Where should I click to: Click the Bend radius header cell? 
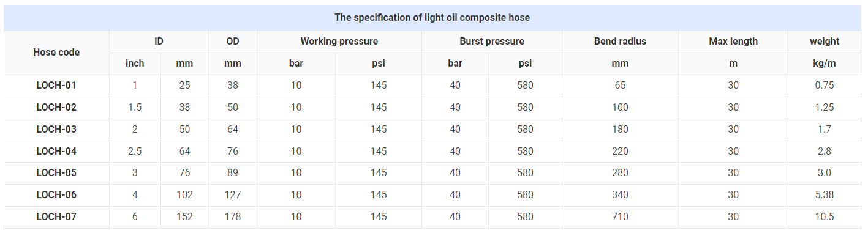(620, 42)
